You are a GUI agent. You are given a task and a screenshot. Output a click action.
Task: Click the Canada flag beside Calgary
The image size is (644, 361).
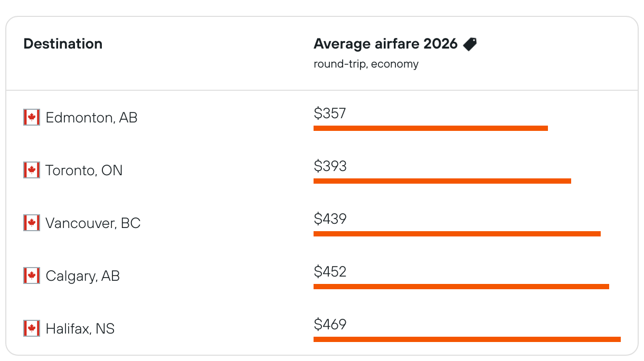(32, 275)
